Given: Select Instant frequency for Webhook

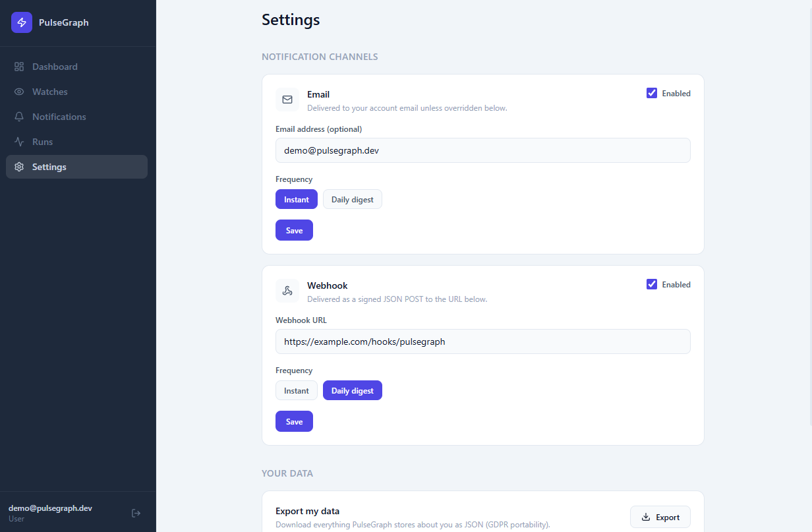Looking at the screenshot, I should [297, 390].
